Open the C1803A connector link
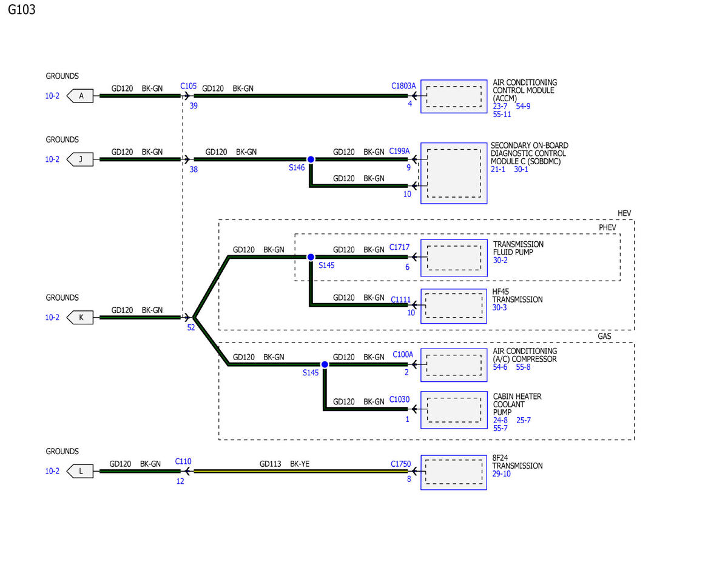This screenshot has width=728, height=562. coord(403,86)
